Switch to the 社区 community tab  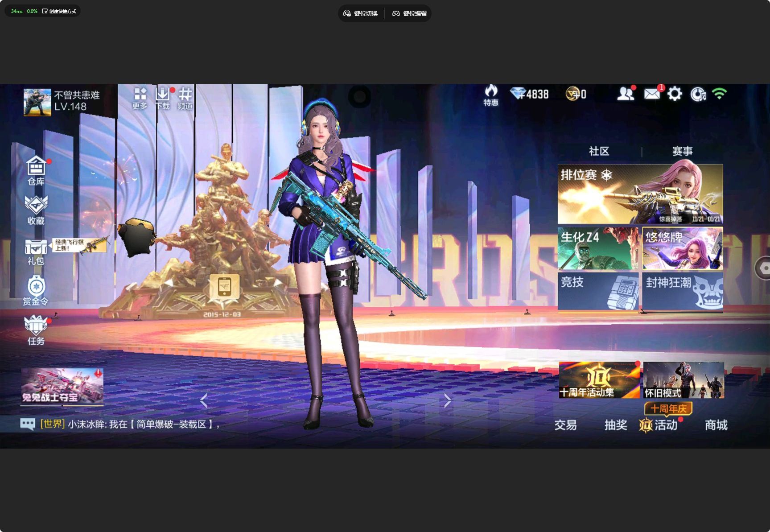point(599,151)
